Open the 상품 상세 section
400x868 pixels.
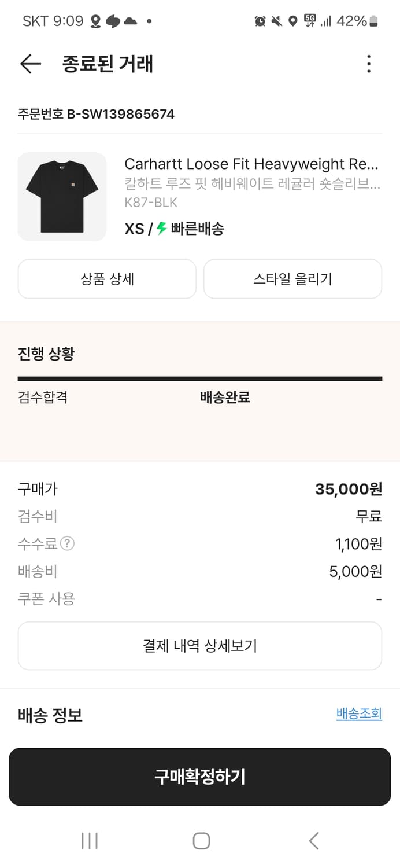coord(107,279)
